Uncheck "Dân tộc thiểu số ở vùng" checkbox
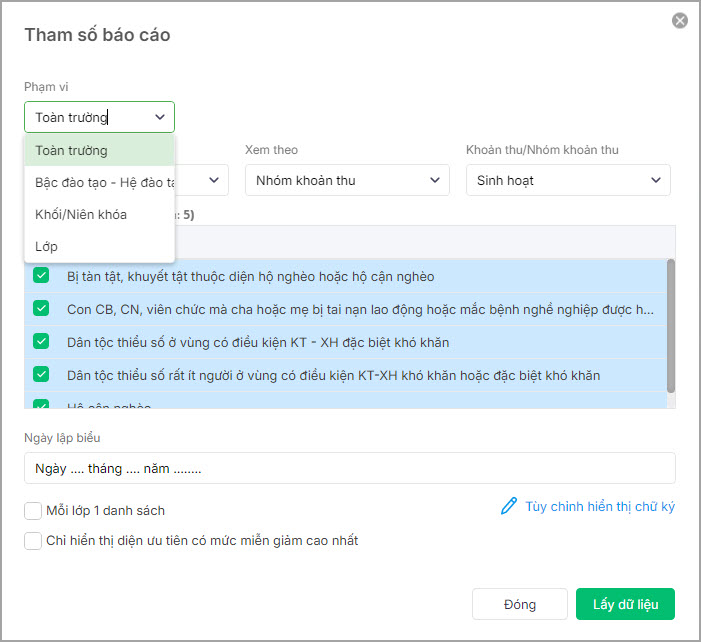The height and width of the screenshot is (642, 701). tap(41, 342)
